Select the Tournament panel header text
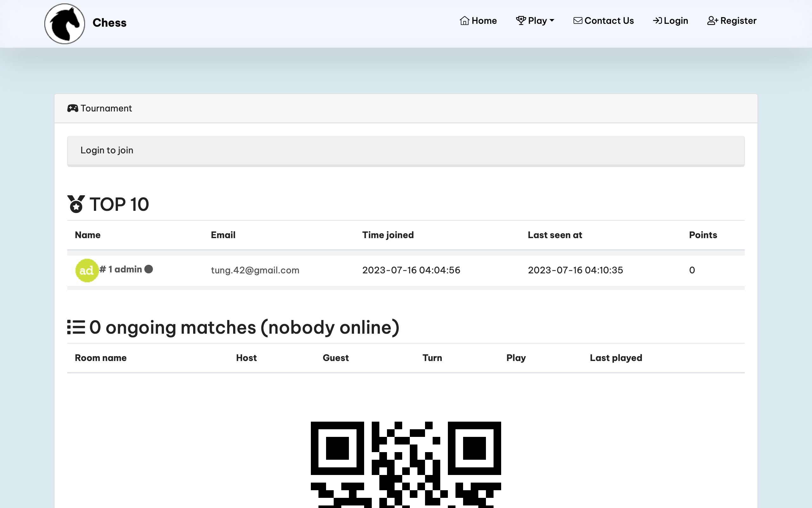 [106, 108]
